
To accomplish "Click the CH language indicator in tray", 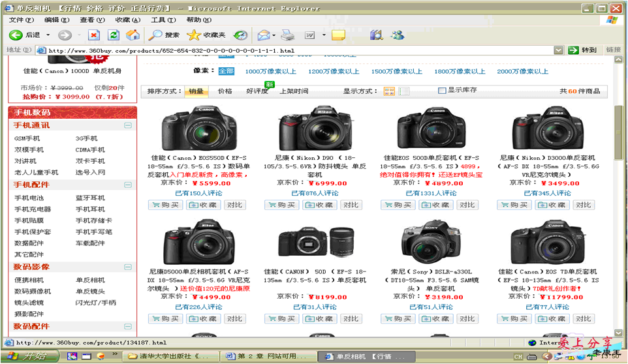I will (x=518, y=356).
